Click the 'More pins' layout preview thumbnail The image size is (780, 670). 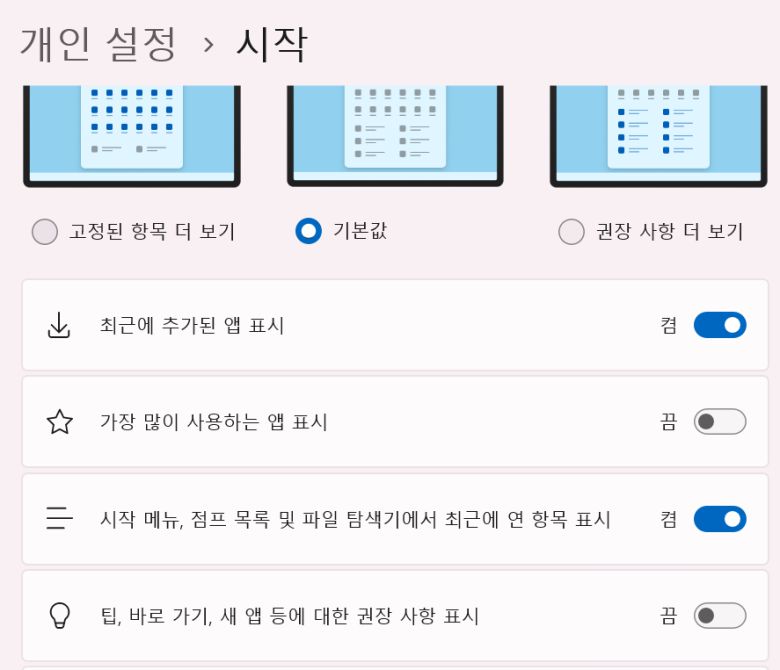(x=132, y=136)
